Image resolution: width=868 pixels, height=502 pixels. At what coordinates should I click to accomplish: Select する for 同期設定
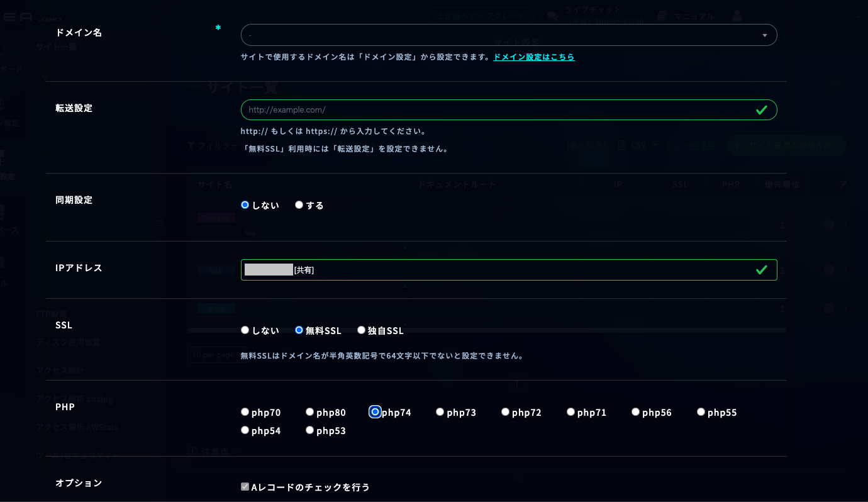pos(299,204)
